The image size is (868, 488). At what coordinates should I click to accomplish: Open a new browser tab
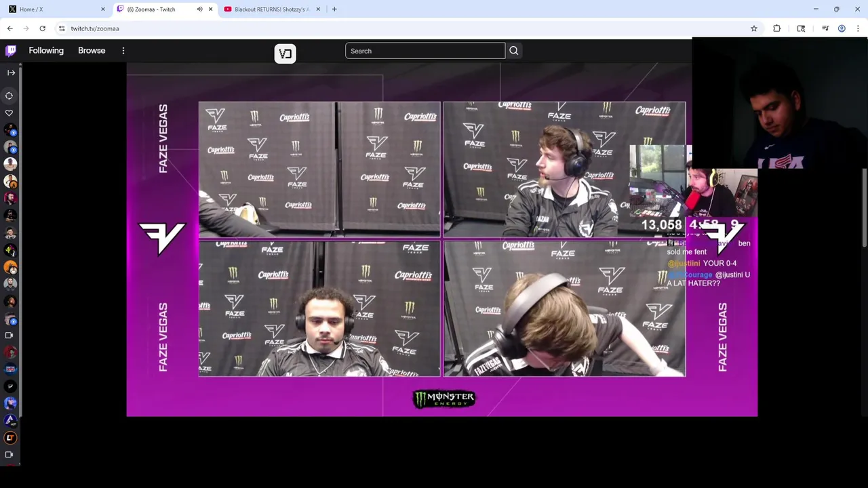point(334,9)
